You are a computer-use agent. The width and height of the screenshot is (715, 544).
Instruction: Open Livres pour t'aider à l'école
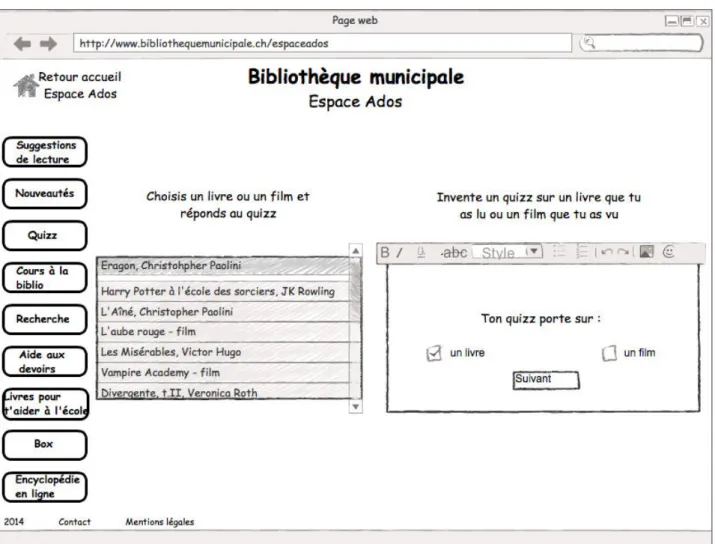pos(45,404)
